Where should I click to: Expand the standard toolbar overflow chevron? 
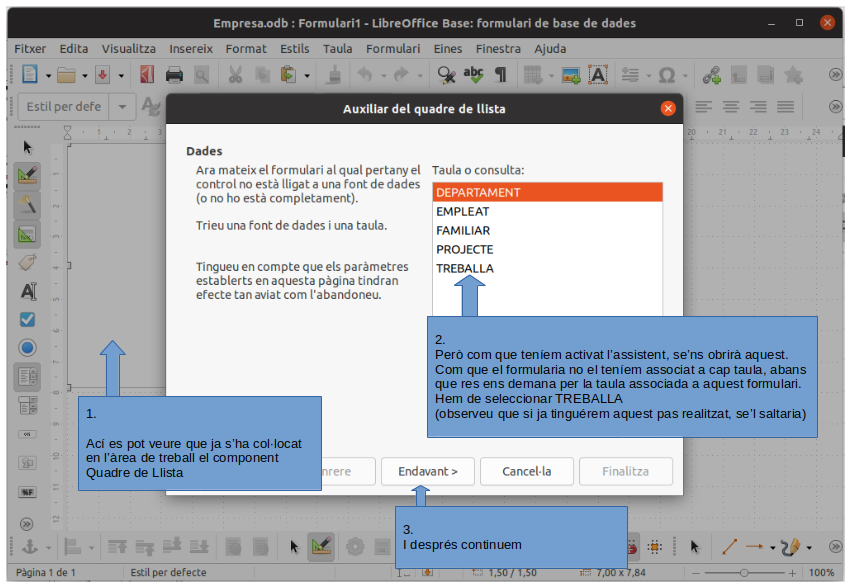(835, 75)
